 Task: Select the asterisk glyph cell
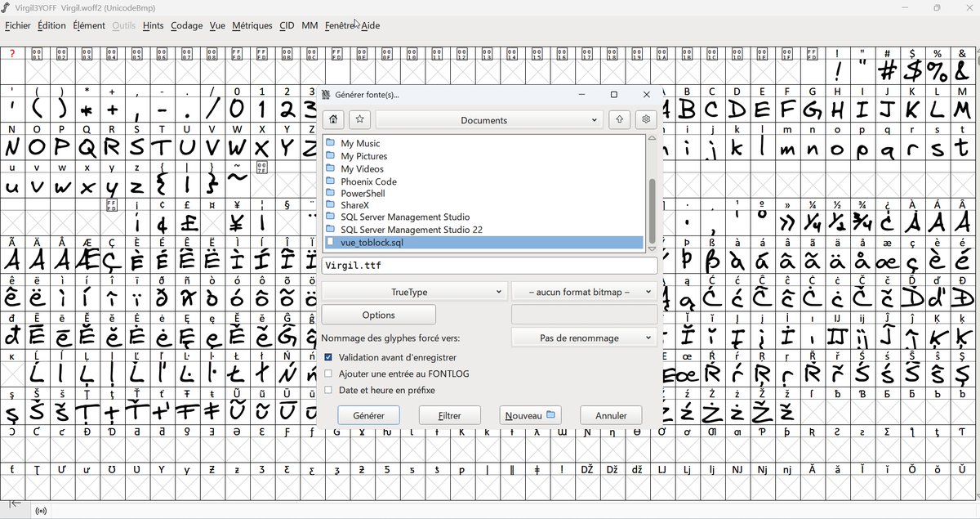click(x=87, y=109)
